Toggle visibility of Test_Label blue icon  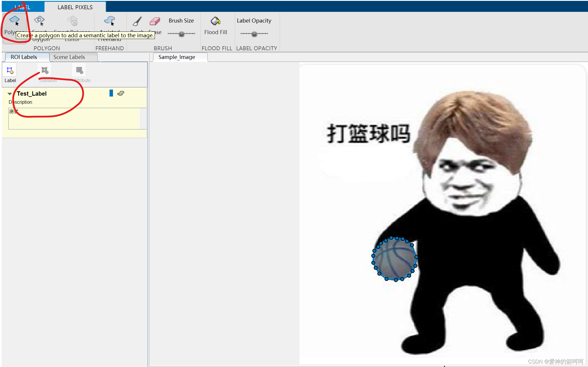coord(111,93)
